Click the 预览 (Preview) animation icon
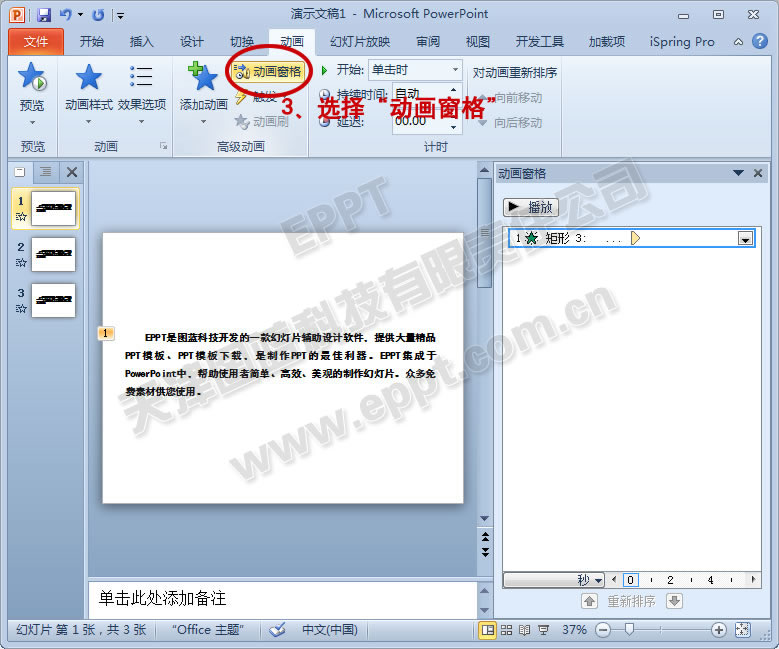The image size is (779, 649). (33, 80)
